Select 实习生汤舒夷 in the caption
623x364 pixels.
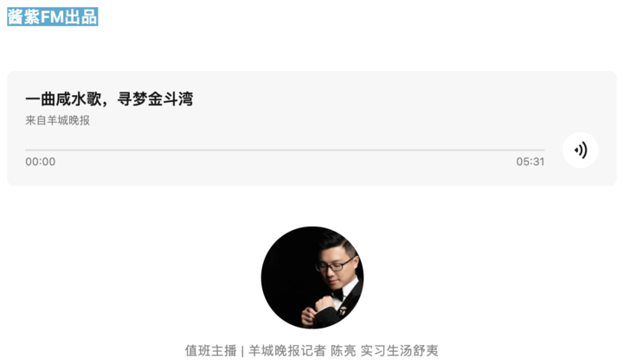[399, 350]
